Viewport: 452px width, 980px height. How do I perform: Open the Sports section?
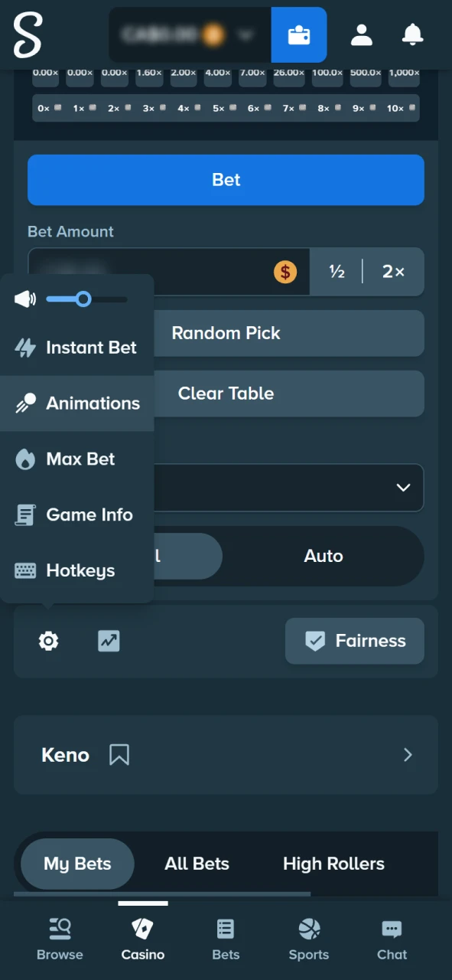pyautogui.click(x=308, y=936)
